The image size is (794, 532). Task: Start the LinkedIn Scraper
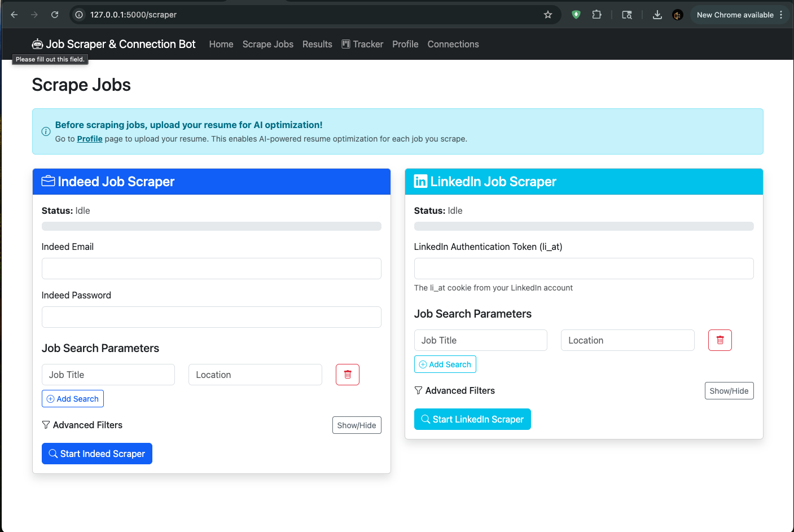pos(472,419)
